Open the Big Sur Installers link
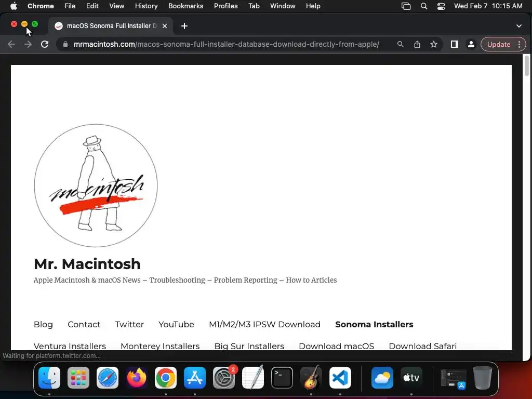532x399 pixels. coord(249,346)
